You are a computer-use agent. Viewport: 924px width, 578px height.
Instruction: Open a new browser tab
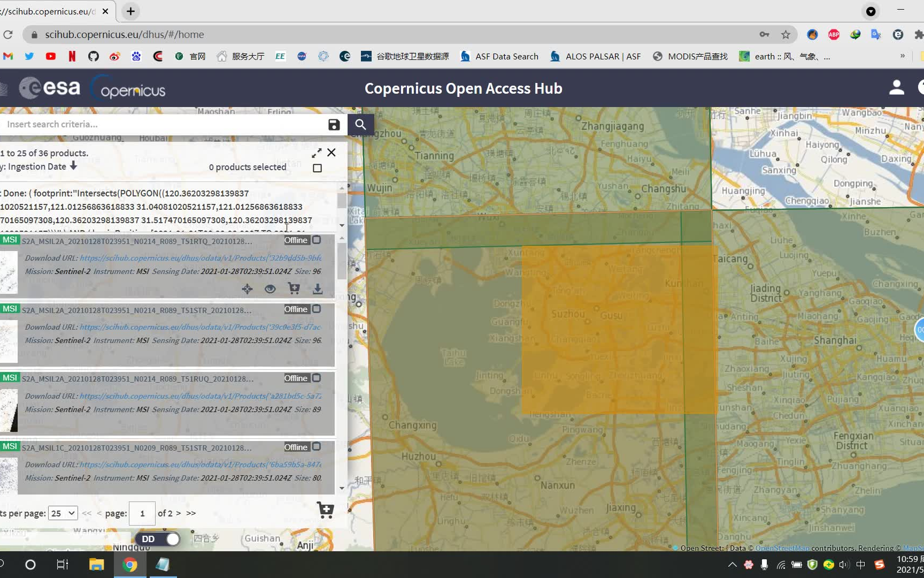tap(130, 11)
